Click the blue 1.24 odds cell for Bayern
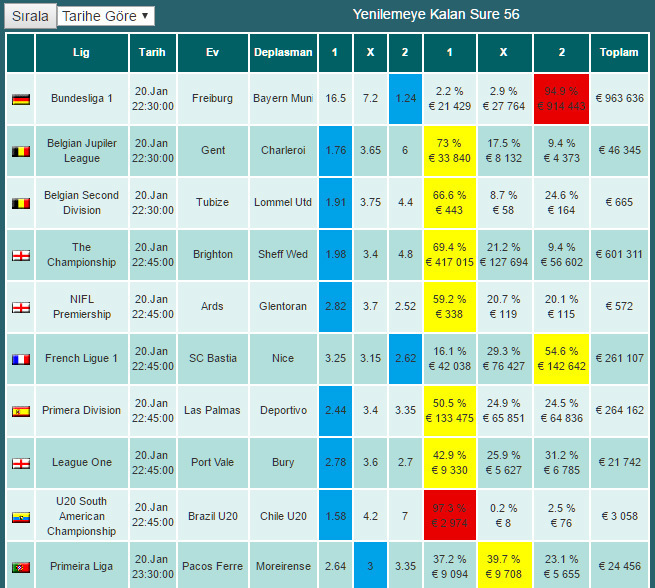Image resolution: width=655 pixels, height=588 pixels. pos(405,98)
